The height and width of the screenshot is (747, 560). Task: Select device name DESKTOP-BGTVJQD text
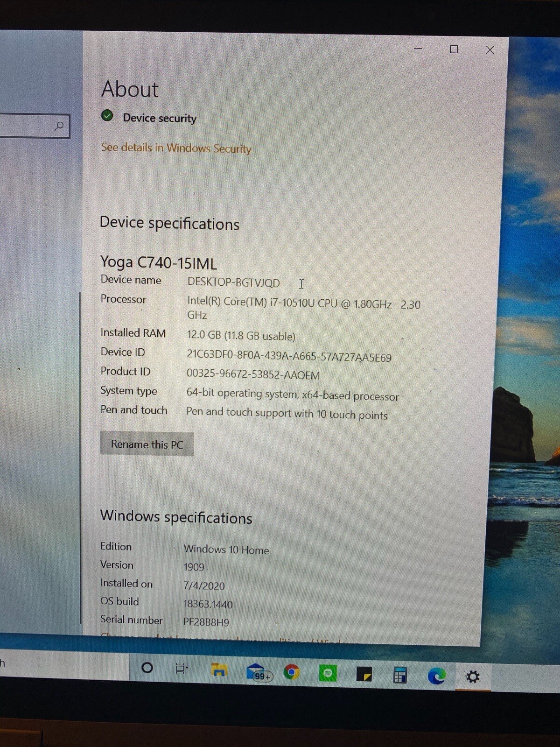click(233, 283)
